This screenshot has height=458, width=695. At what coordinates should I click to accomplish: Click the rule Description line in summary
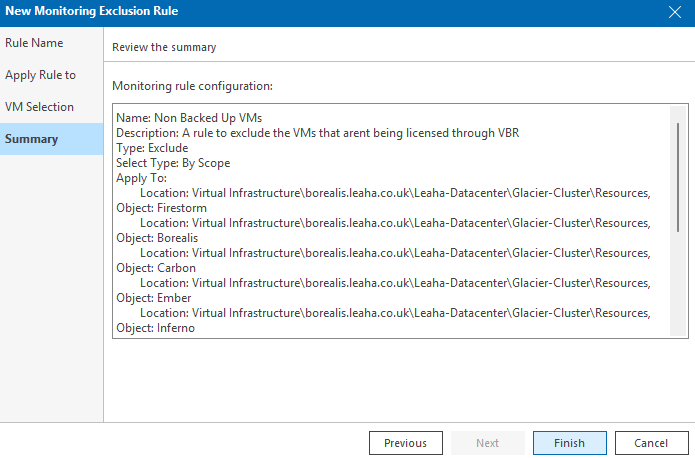(x=317, y=133)
